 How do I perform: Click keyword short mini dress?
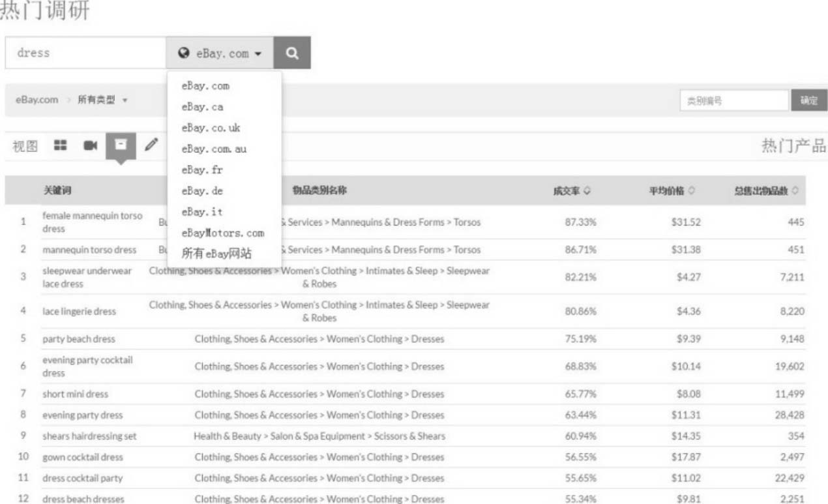[x=76, y=394]
